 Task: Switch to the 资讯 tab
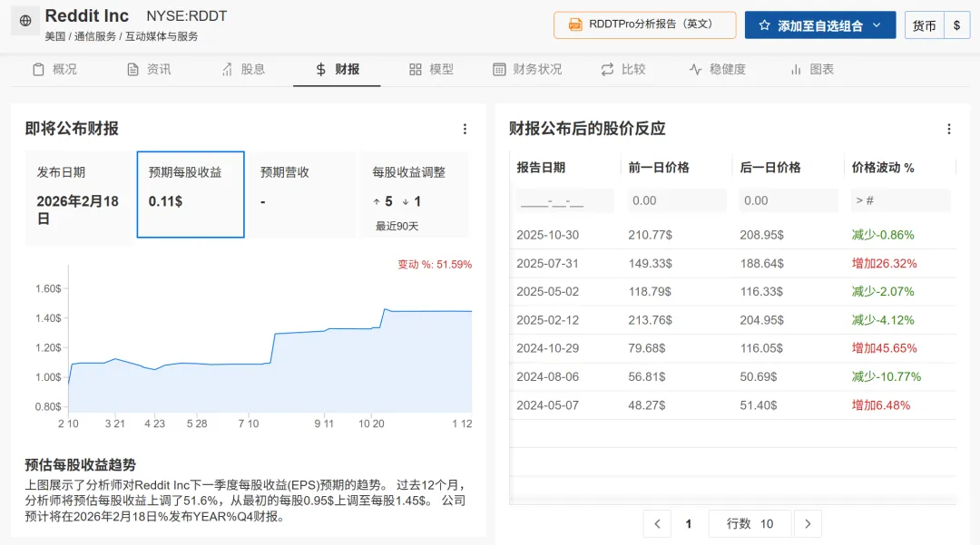click(149, 69)
